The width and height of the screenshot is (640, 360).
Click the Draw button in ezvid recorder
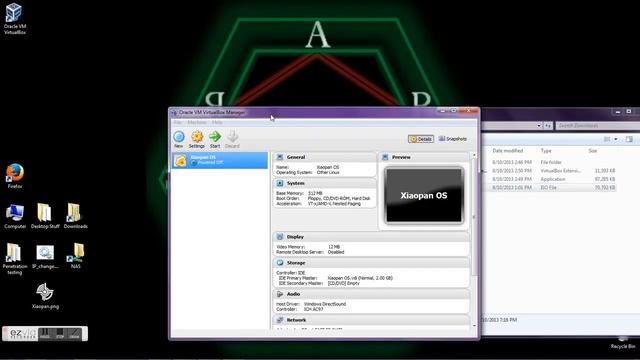(x=74, y=334)
